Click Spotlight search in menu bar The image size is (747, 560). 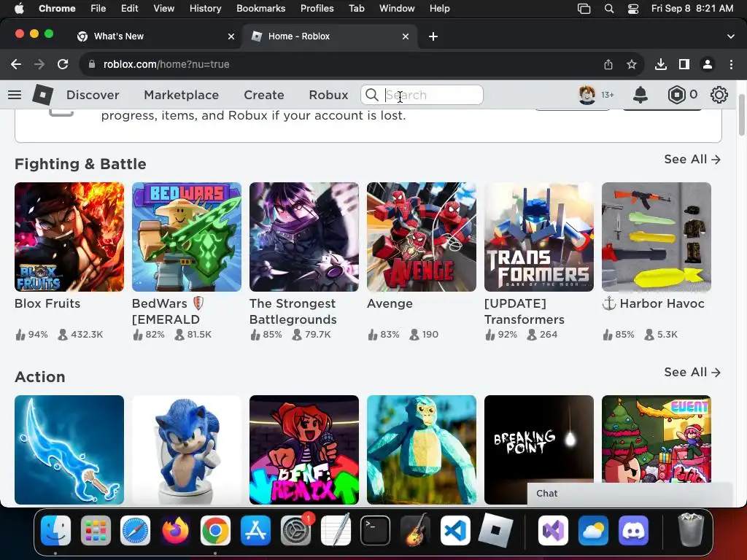(609, 9)
